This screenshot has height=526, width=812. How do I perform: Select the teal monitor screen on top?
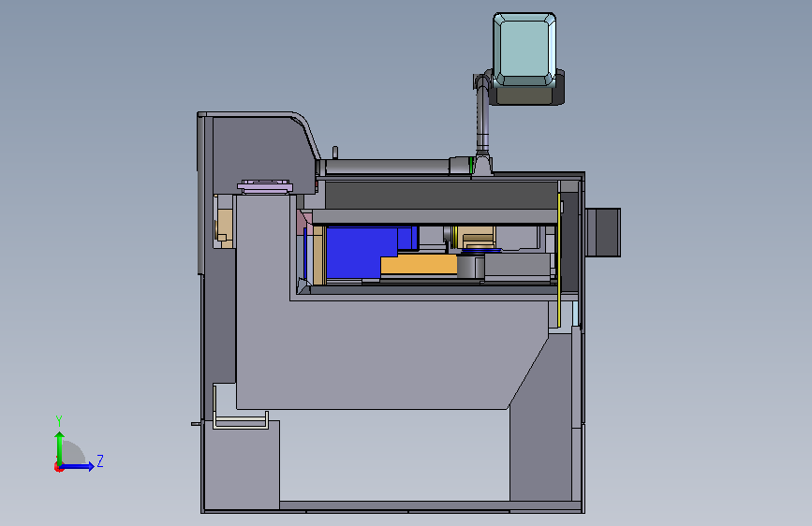[x=524, y=50]
